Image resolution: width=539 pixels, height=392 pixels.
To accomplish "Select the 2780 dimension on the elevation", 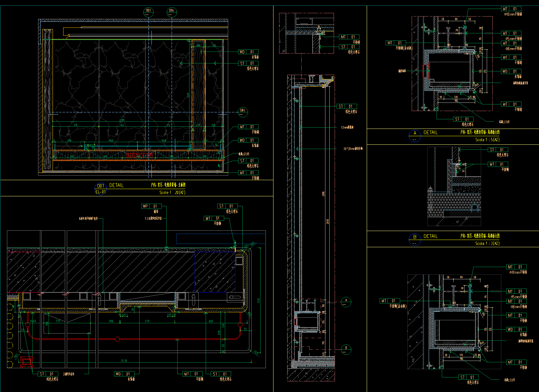I will click(122, 120).
